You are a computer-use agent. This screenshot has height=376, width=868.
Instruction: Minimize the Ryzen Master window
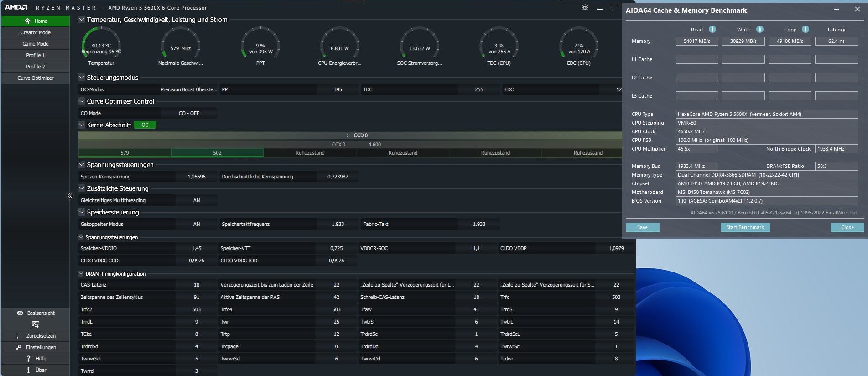tap(600, 8)
